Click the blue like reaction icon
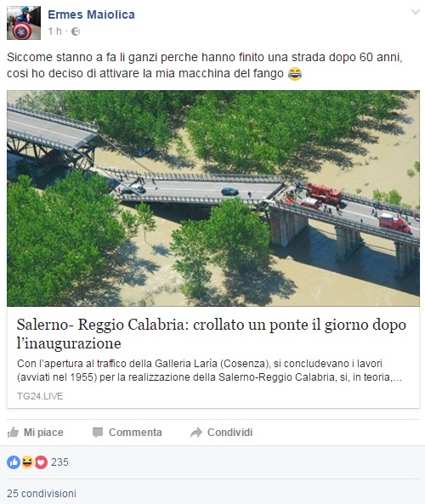425x504 pixels. [x=14, y=462]
